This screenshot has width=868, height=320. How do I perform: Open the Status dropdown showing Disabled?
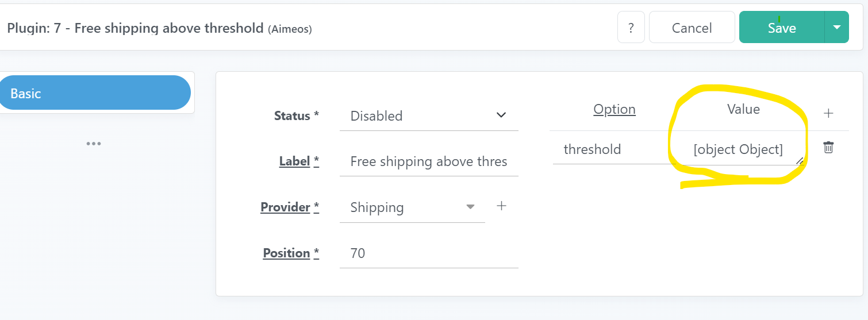click(x=429, y=115)
